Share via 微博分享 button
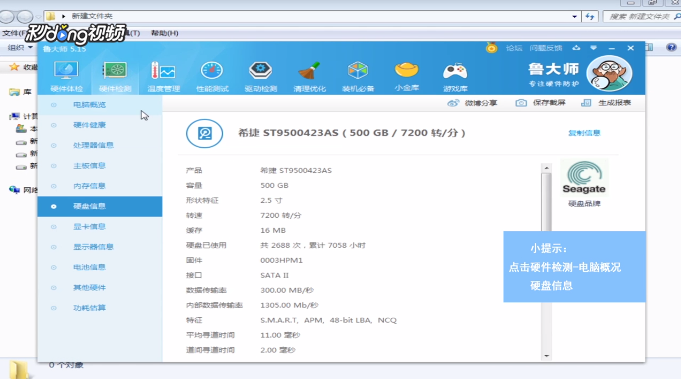The image size is (681, 379). coord(472,103)
